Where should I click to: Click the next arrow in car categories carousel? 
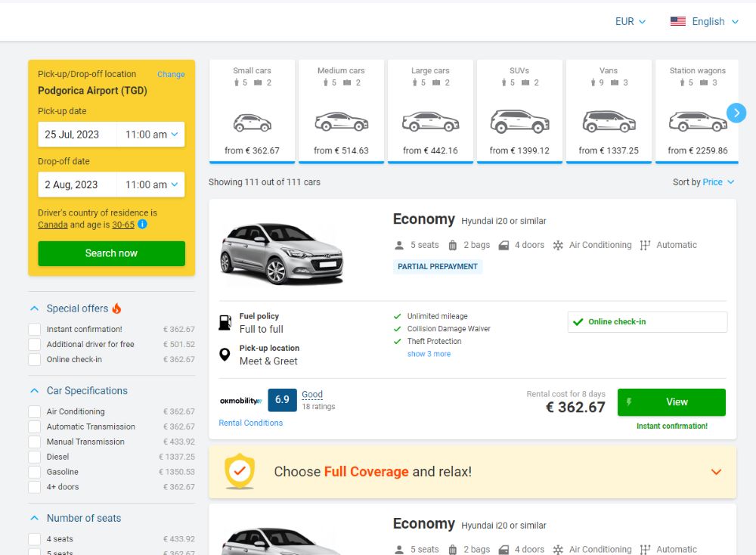(736, 113)
